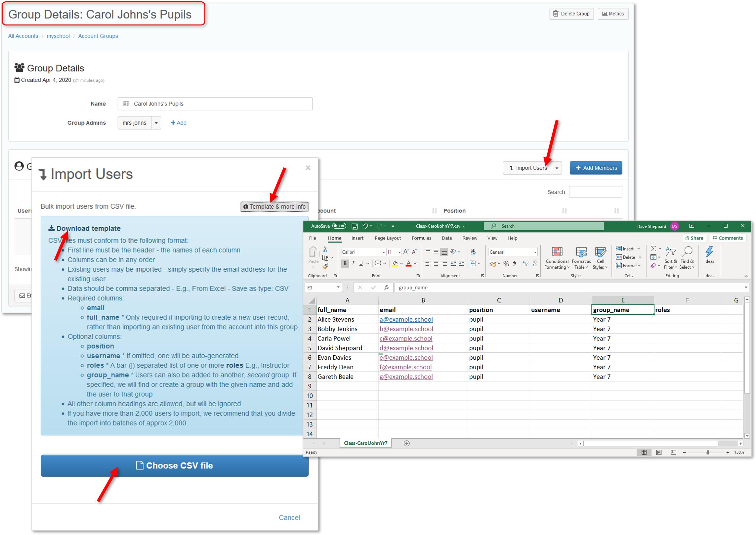756x535 pixels.
Task: Open the Calibri font name dropdown
Action: click(383, 252)
